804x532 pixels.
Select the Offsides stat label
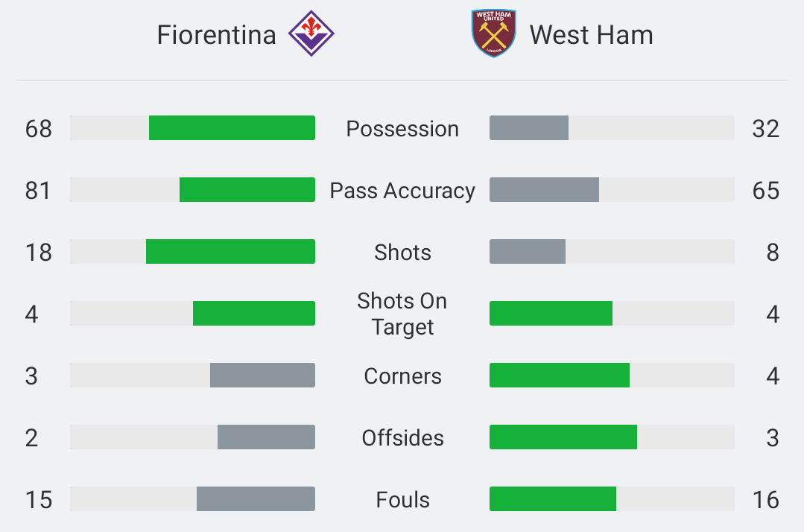point(402,437)
